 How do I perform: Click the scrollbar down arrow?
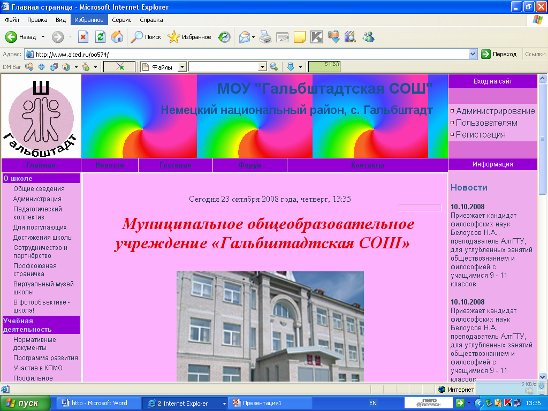[x=542, y=377]
